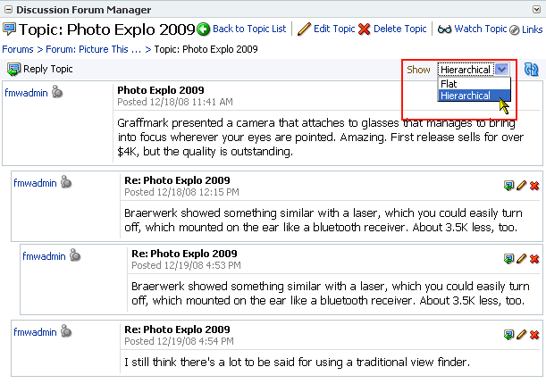This screenshot has width=546, height=392.
Task: Click pencil edit icon on 4:53 PM post
Action: click(x=522, y=258)
